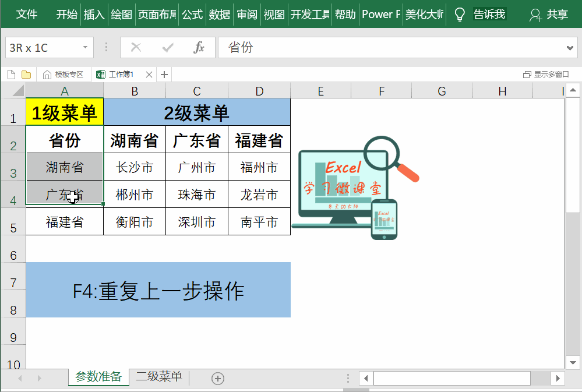Click 显示多窗口 button
Screen dimensions: 582x392
tap(546, 75)
